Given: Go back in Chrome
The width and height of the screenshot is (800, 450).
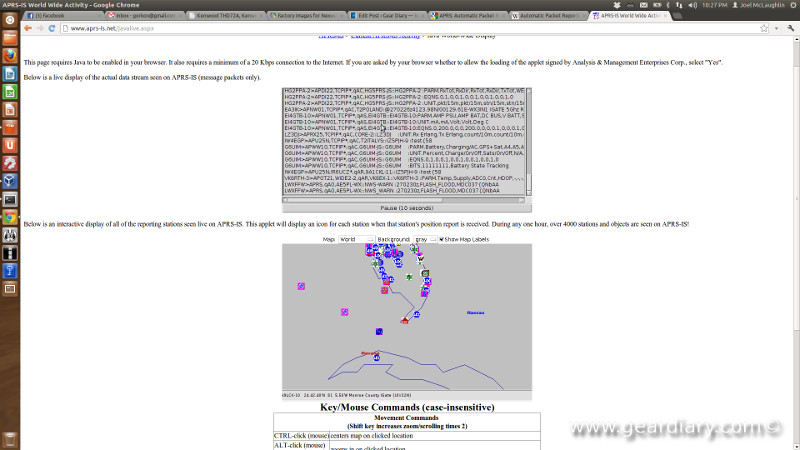Looking at the screenshot, I should 28,29.
